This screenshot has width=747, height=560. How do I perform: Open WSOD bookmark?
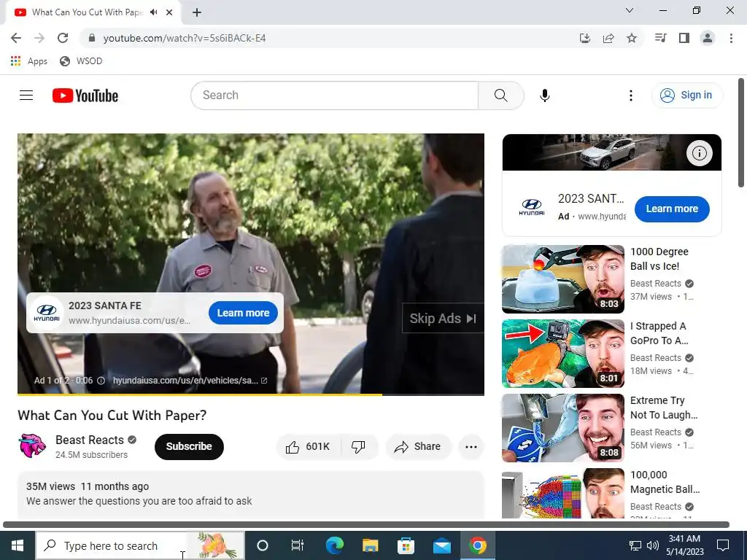pyautogui.click(x=81, y=61)
